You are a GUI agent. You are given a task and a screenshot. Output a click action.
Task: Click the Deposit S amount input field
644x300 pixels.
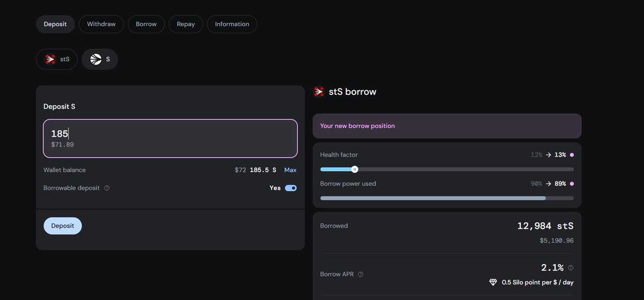(x=170, y=138)
